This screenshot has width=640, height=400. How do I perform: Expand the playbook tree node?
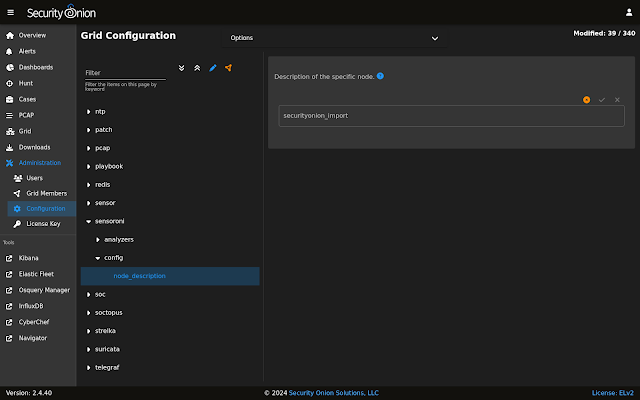[89, 167]
